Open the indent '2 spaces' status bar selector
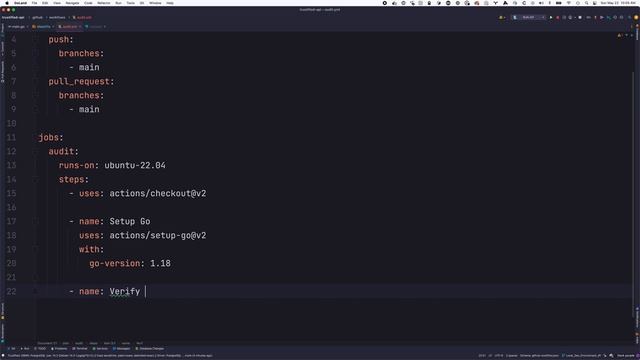 coord(512,356)
